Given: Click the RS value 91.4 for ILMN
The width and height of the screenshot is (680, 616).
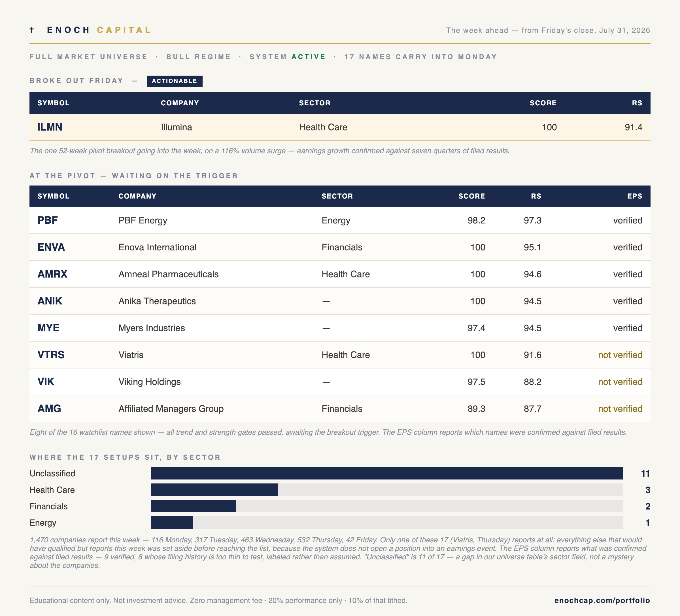Looking at the screenshot, I should pyautogui.click(x=634, y=127).
